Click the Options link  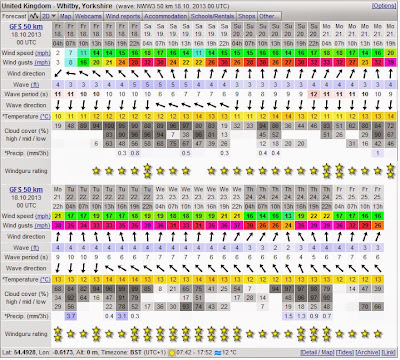click(x=384, y=6)
